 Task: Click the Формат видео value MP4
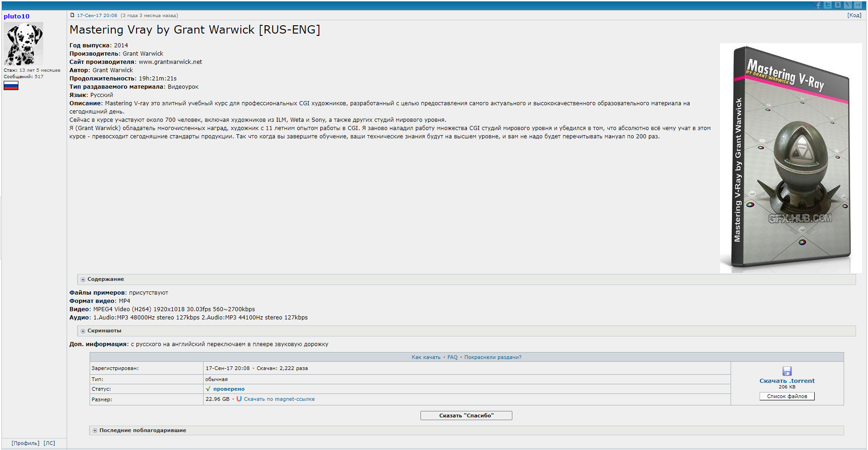125,301
